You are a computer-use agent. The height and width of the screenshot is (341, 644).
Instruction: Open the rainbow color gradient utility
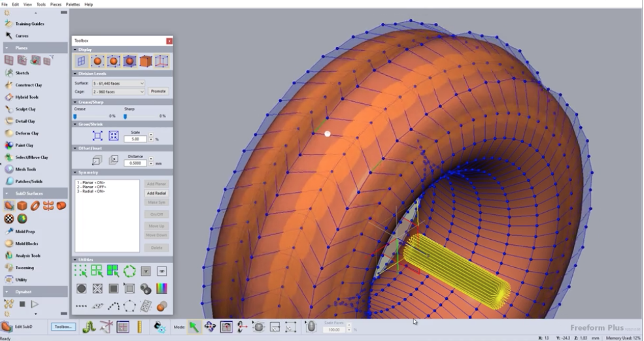pos(161,289)
